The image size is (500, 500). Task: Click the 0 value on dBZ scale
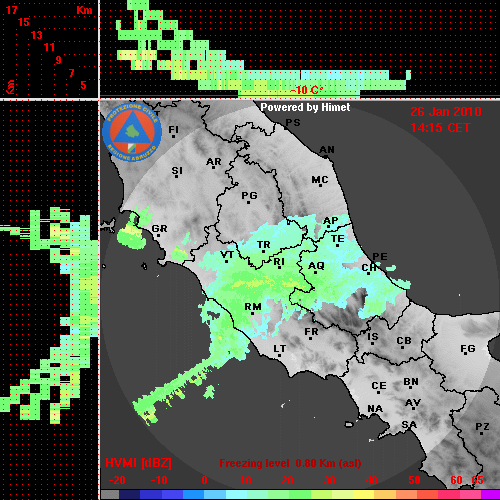204,480
